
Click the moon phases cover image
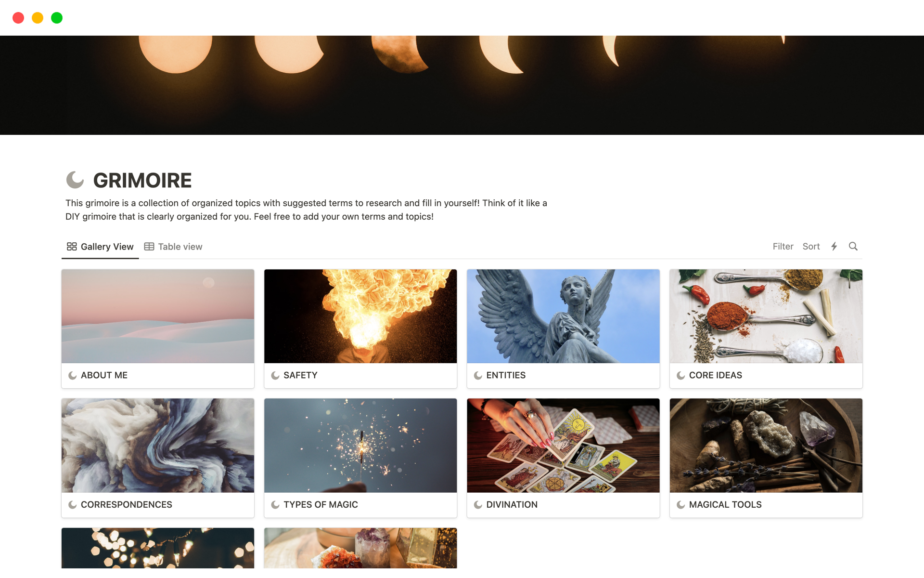(x=462, y=85)
